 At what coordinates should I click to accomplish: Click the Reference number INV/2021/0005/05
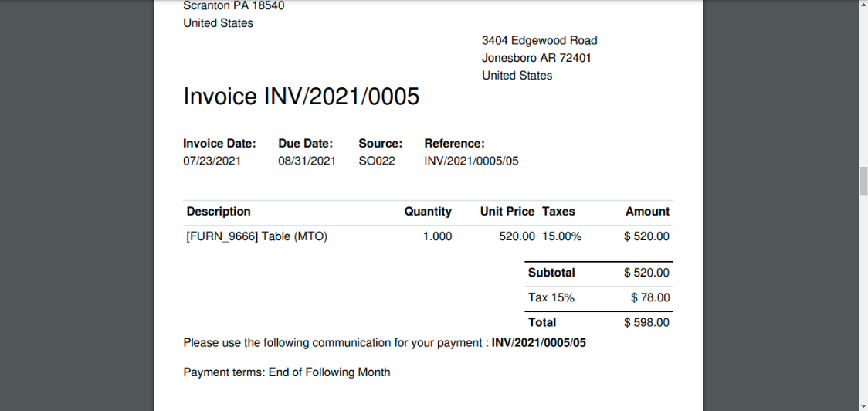(471, 161)
